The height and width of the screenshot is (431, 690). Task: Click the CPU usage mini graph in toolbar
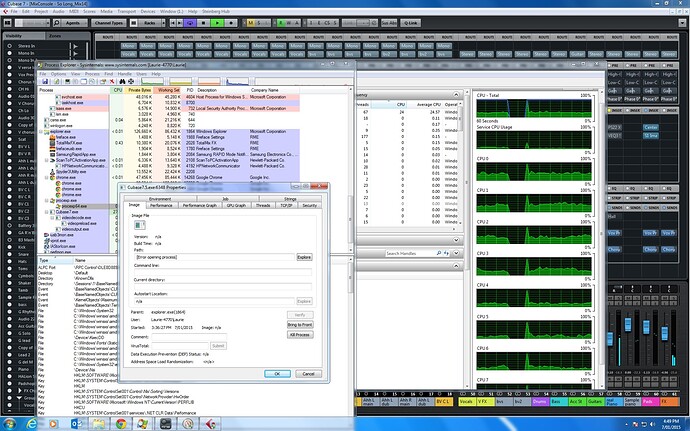pos(152,81)
